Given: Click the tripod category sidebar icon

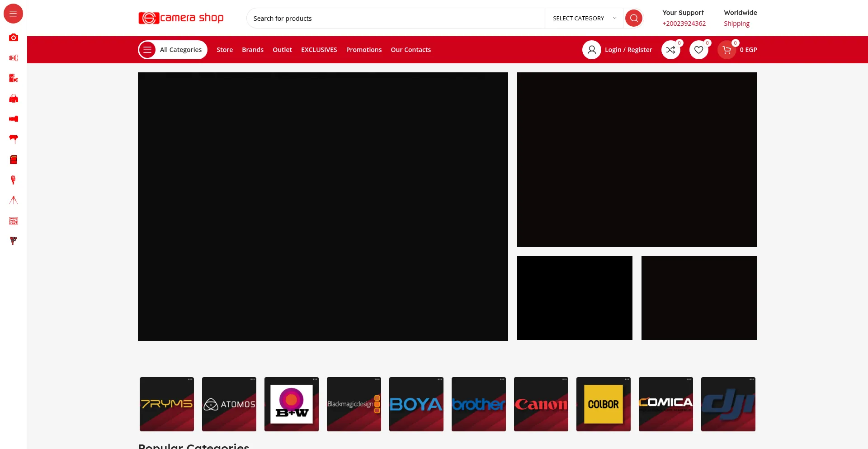Looking at the screenshot, I should [x=14, y=200].
